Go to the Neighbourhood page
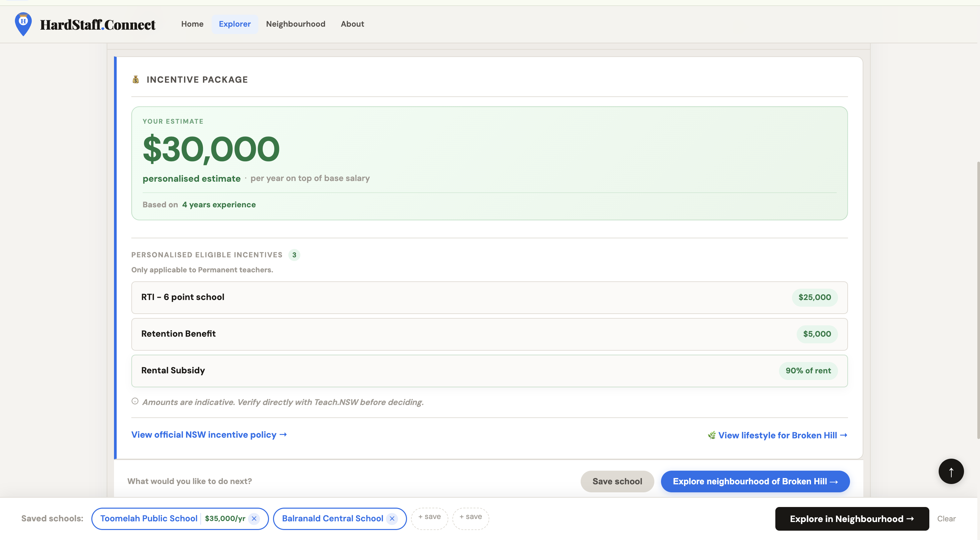Screen dimensions: 980x540 coord(296,24)
